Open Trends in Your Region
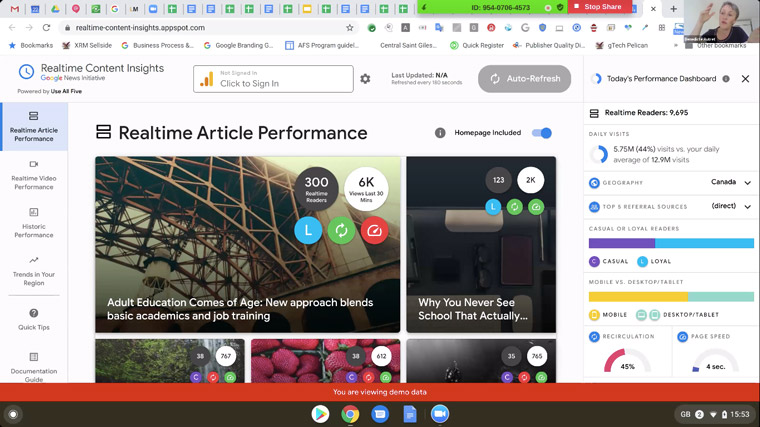Image resolution: width=760 pixels, height=427 pixels. [33, 271]
